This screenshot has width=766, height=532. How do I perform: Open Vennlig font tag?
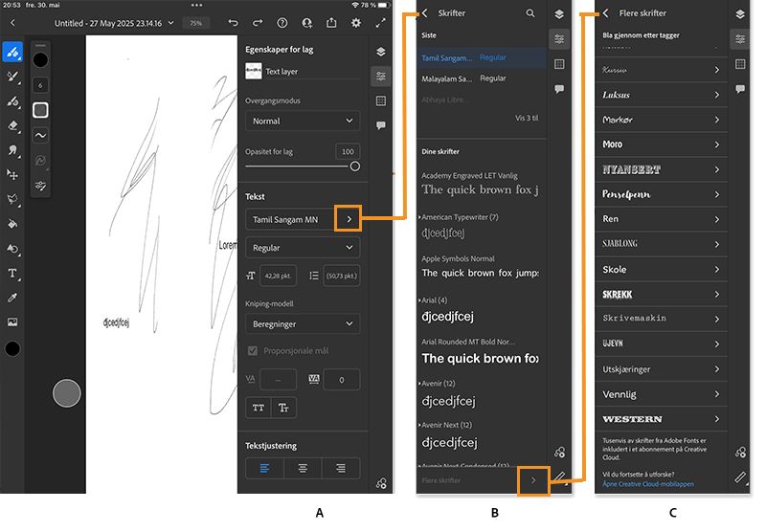[x=662, y=394]
